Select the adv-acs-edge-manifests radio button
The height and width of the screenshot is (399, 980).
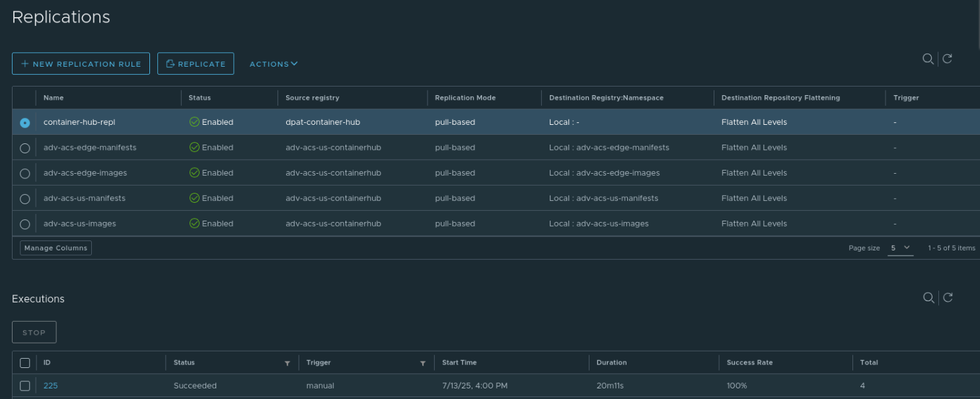[x=25, y=148]
